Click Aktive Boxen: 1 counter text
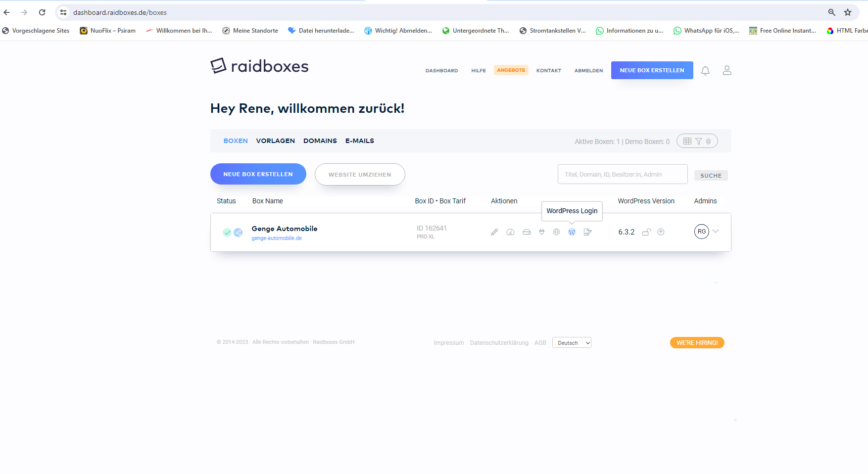 pos(597,142)
